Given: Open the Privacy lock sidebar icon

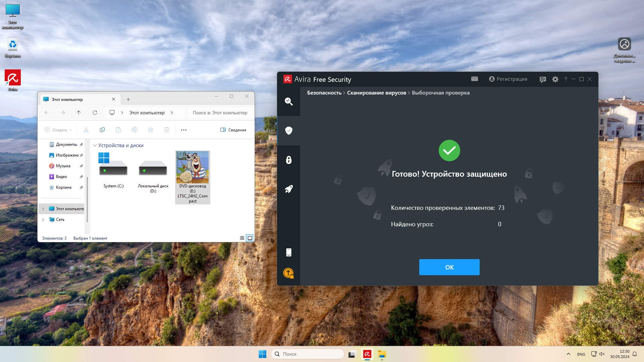Looking at the screenshot, I should coord(288,160).
